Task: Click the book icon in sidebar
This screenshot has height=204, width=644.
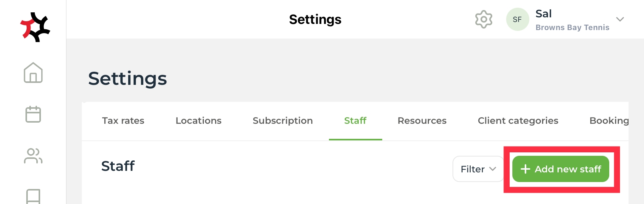Action: (33, 196)
